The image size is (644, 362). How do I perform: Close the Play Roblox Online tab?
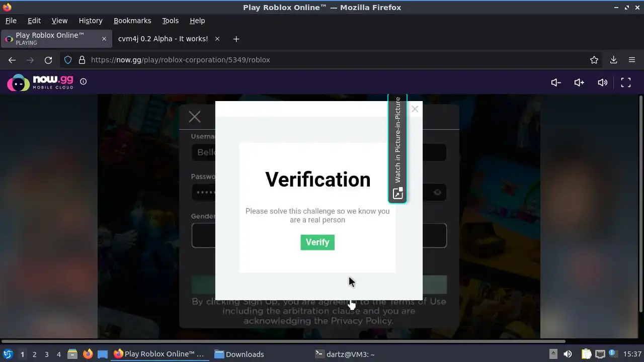[x=104, y=39]
